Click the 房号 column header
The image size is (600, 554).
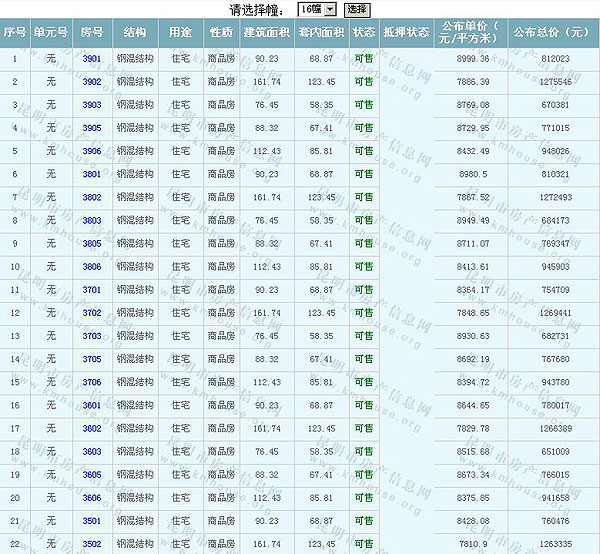tap(92, 32)
